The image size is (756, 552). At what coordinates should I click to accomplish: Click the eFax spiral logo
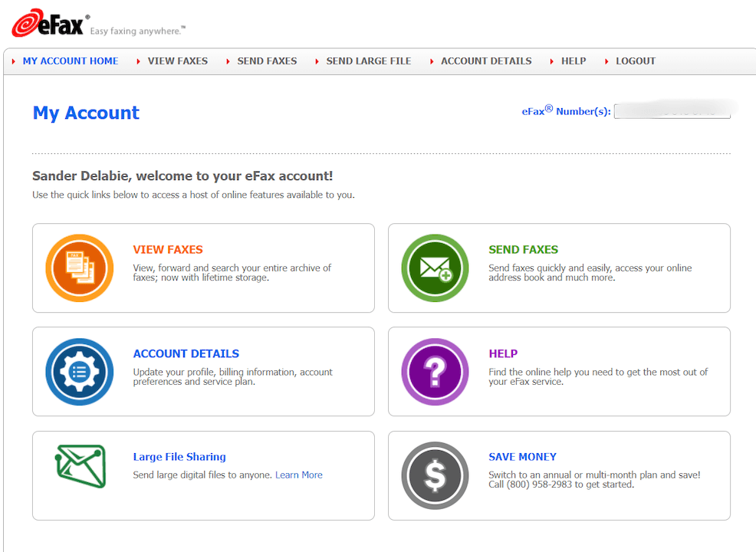pyautogui.click(x=27, y=21)
